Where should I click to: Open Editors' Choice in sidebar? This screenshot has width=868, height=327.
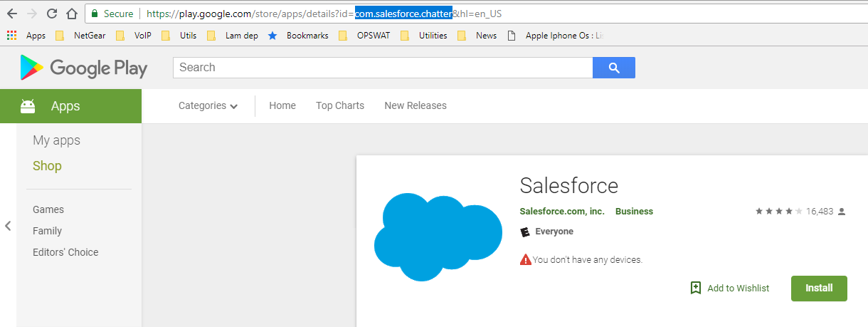(x=65, y=252)
